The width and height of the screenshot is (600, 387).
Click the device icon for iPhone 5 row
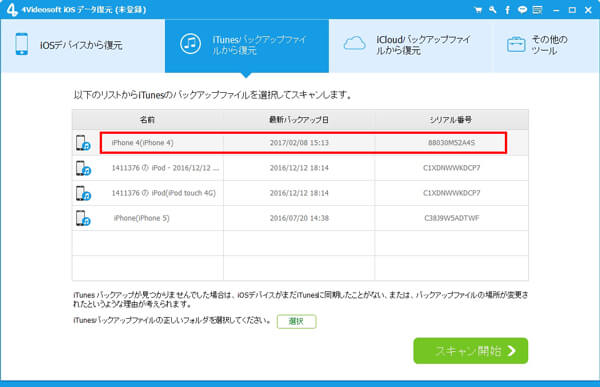point(83,218)
